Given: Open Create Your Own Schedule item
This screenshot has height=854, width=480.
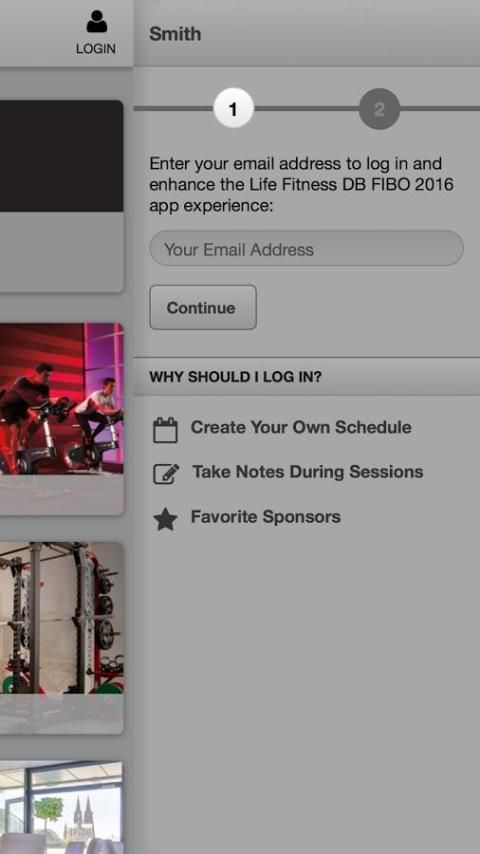Looking at the screenshot, I should click(301, 427).
